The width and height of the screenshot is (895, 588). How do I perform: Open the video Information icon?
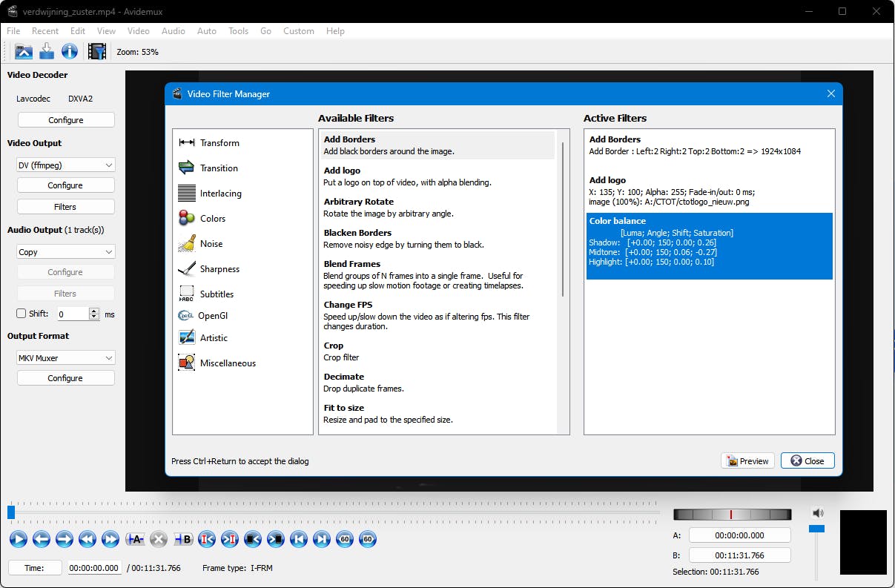(x=70, y=51)
